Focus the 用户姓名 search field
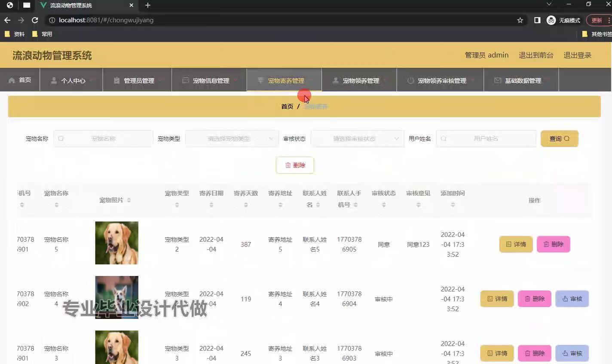Image resolution: width=612 pixels, height=364 pixels. pyautogui.click(x=486, y=139)
